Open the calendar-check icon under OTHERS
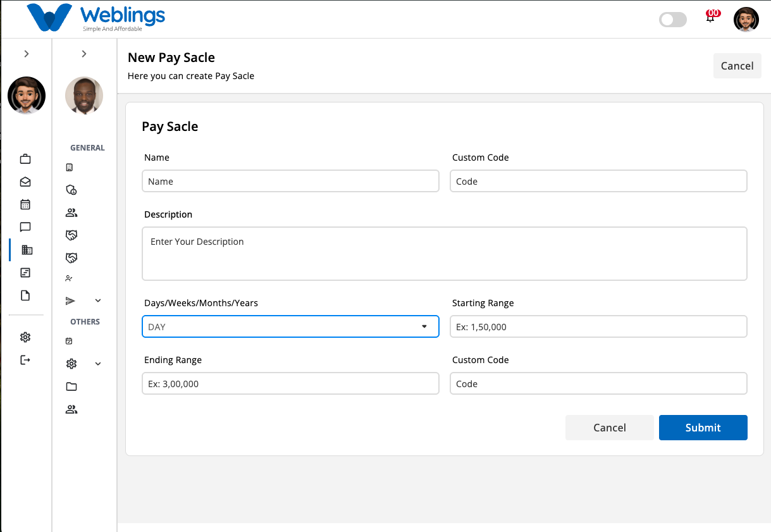The image size is (771, 532). (x=70, y=341)
